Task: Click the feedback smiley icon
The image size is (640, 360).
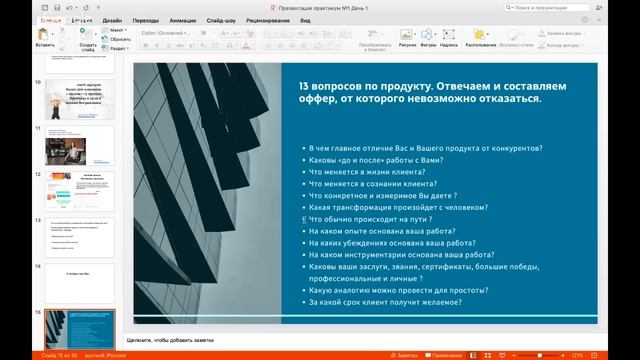Action: pyautogui.click(x=585, y=20)
